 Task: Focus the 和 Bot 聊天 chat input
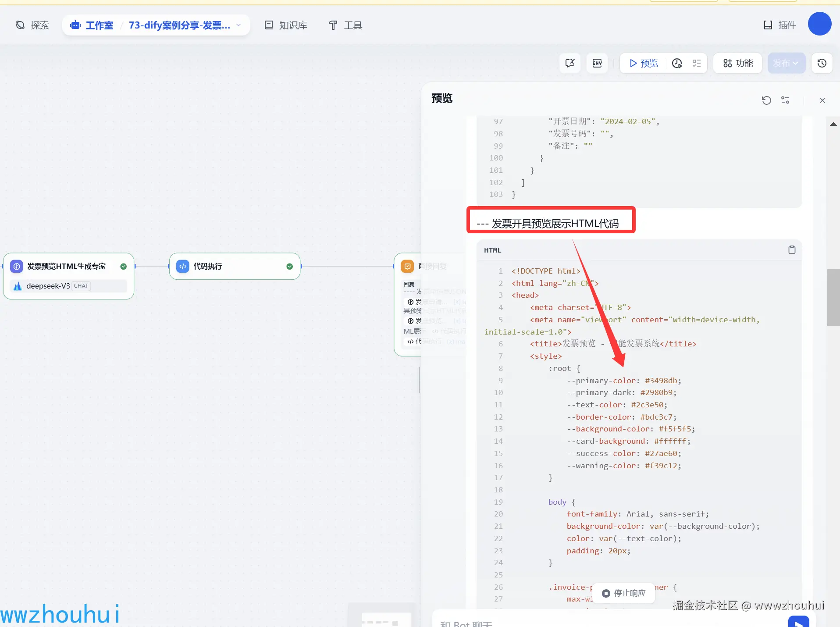[x=609, y=623]
